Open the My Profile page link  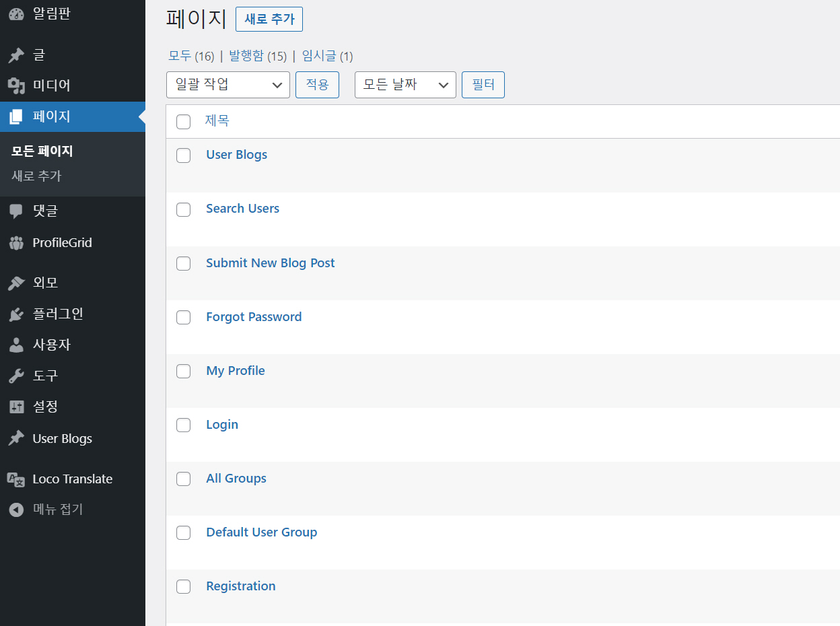235,370
